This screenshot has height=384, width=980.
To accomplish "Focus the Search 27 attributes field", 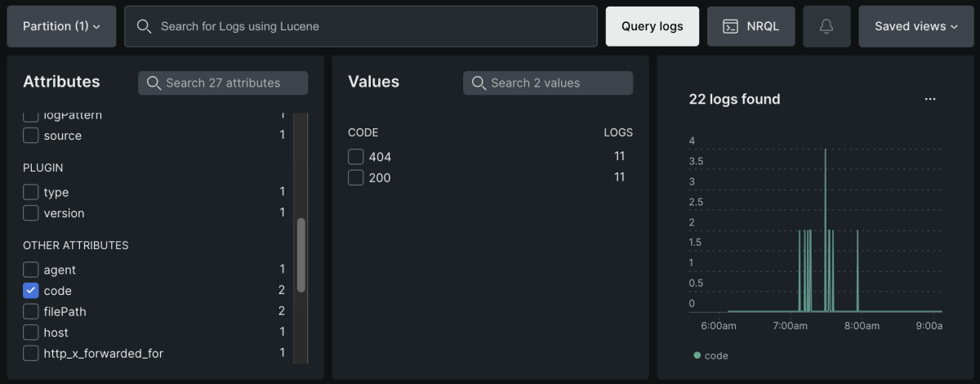I will pyautogui.click(x=233, y=83).
